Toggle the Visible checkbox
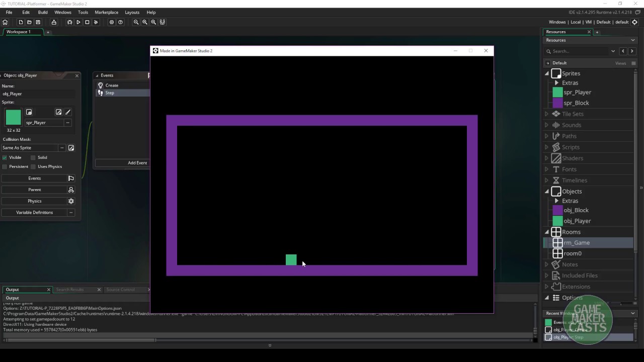 pyautogui.click(x=5, y=157)
